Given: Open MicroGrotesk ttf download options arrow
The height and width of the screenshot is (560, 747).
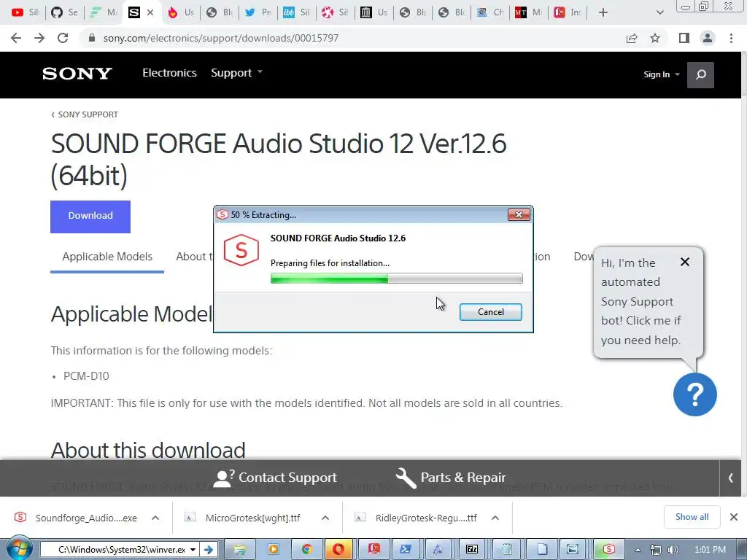Looking at the screenshot, I should tap(325, 518).
